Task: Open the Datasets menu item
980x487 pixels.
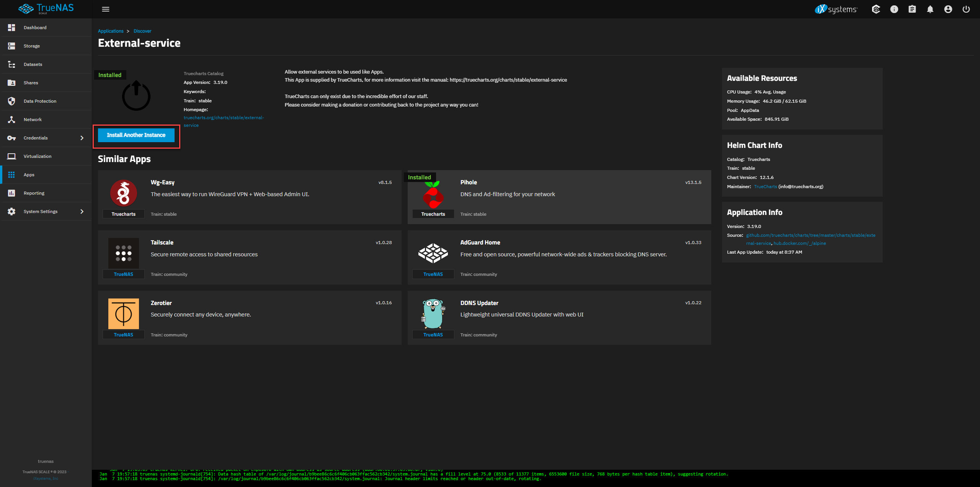Action: click(x=46, y=64)
